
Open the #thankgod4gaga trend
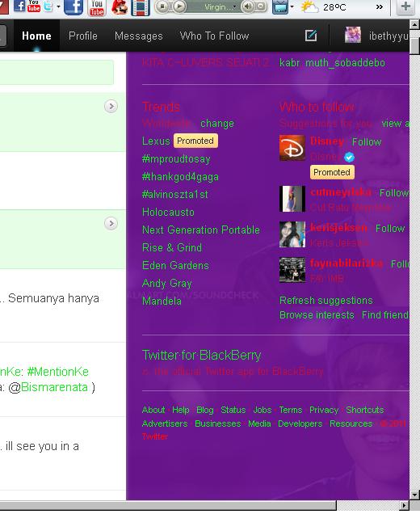[180, 177]
